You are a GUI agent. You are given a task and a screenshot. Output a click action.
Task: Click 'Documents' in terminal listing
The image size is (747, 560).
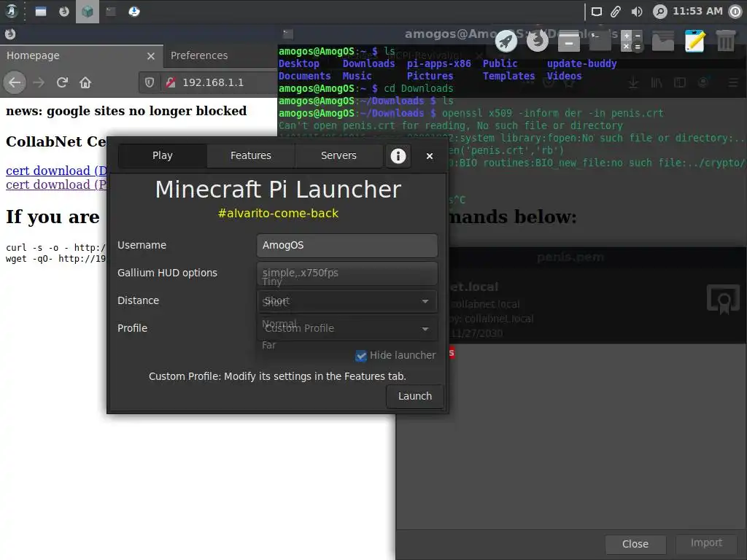(x=304, y=76)
